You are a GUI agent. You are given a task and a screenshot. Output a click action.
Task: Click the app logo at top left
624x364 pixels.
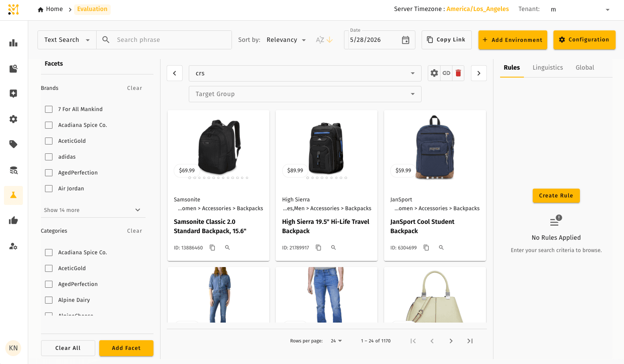(14, 10)
